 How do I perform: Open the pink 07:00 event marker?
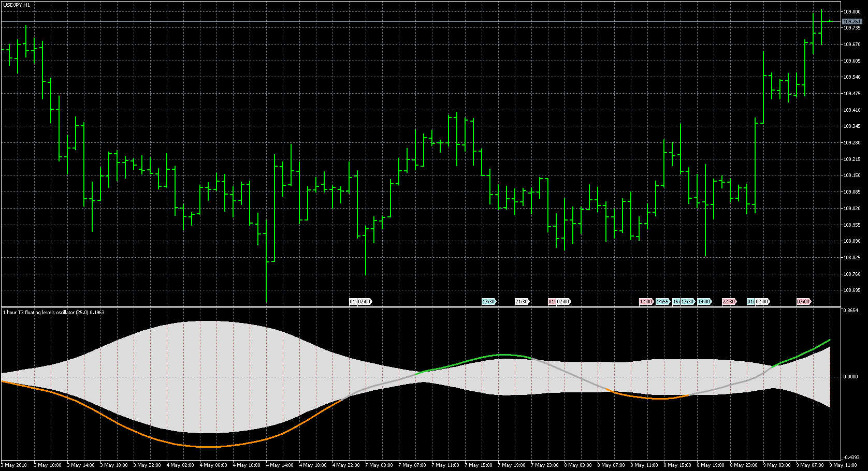[x=803, y=302]
